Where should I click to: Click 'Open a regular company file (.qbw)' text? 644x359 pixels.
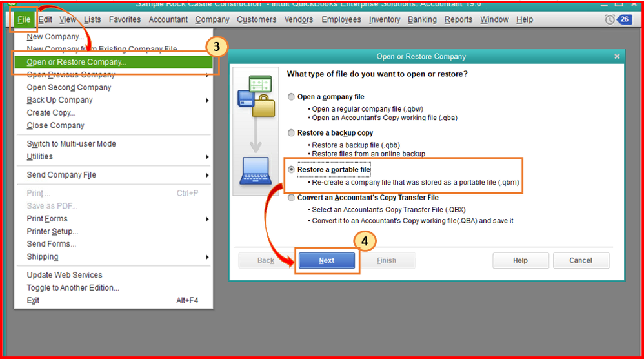(368, 109)
